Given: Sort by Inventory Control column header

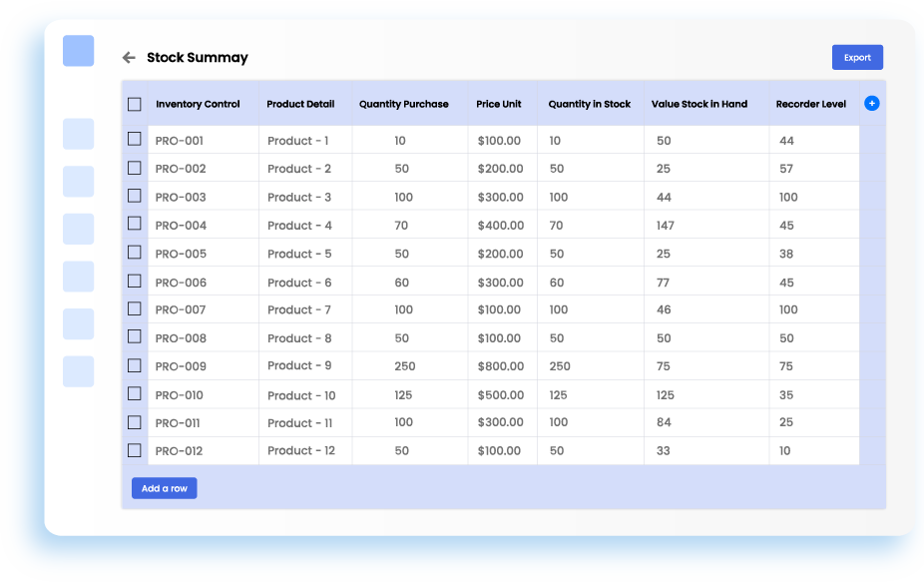Looking at the screenshot, I should click(x=198, y=104).
